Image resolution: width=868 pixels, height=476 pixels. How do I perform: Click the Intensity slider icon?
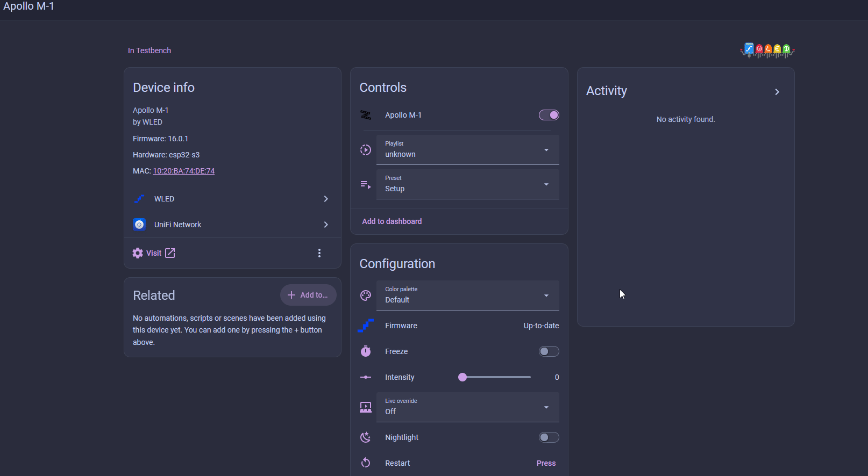[x=366, y=377]
